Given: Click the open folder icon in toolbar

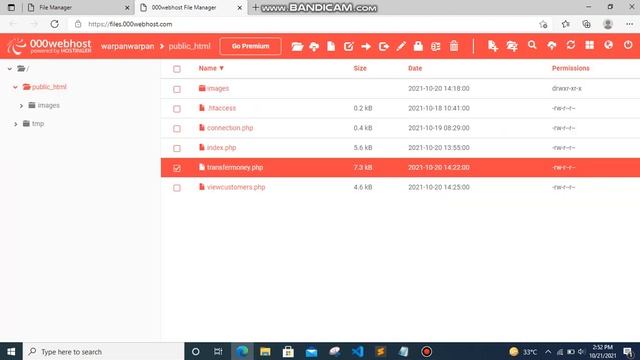Looking at the screenshot, I should tap(297, 46).
